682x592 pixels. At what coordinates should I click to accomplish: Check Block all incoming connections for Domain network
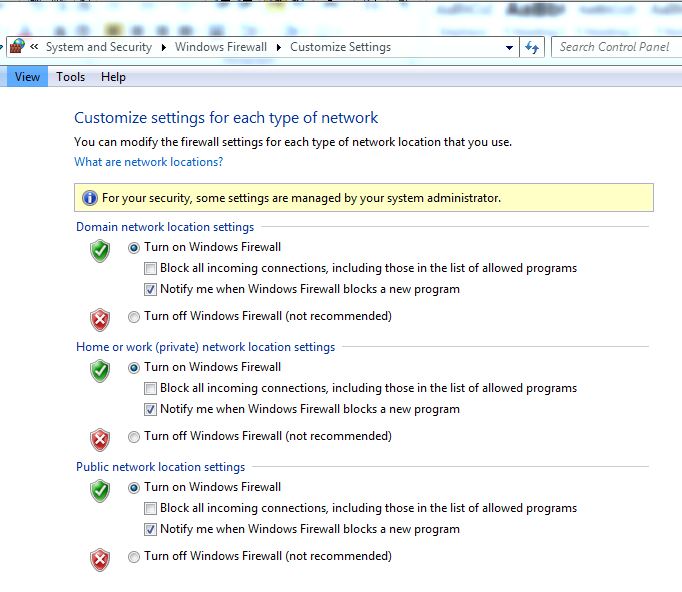coord(150,268)
